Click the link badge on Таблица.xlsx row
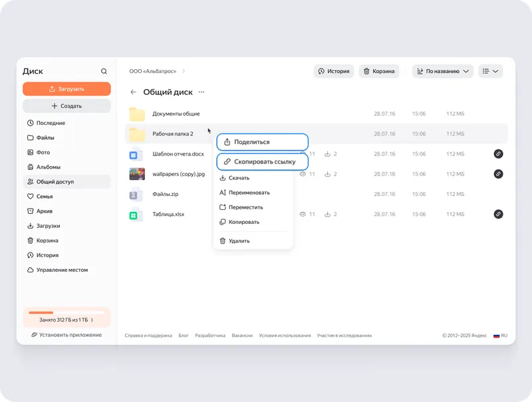This screenshot has height=402, width=532. point(498,214)
